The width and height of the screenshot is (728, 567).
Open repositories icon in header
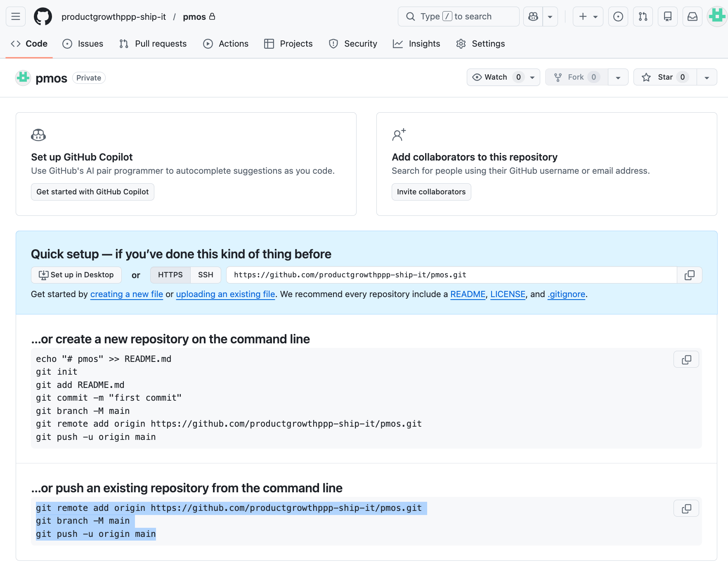(x=668, y=17)
